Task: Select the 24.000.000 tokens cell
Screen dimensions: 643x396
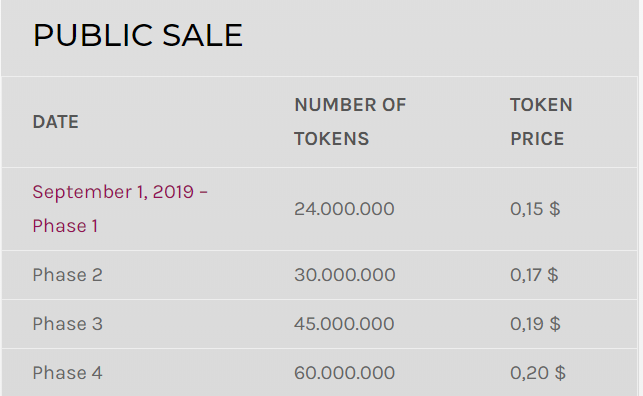Action: click(344, 209)
